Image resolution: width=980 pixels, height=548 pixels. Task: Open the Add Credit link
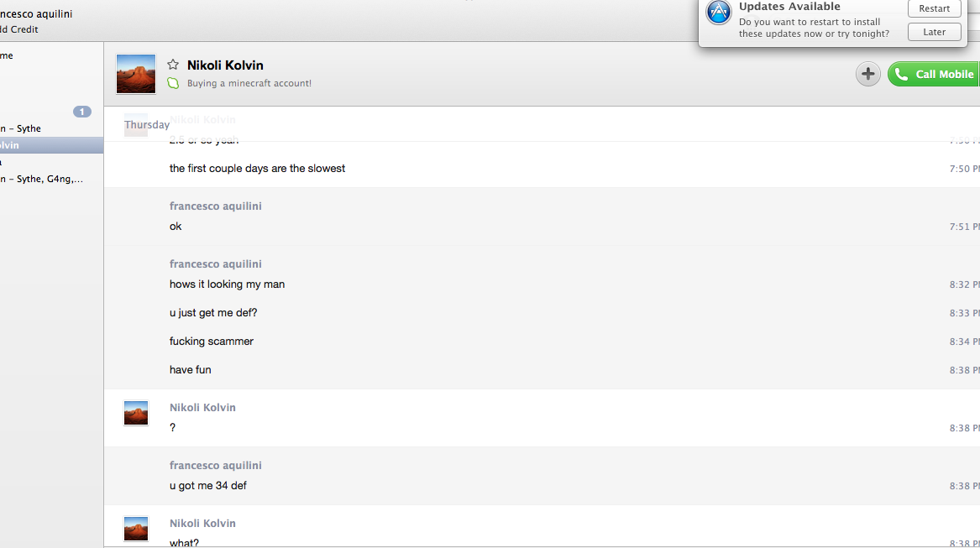(x=19, y=29)
